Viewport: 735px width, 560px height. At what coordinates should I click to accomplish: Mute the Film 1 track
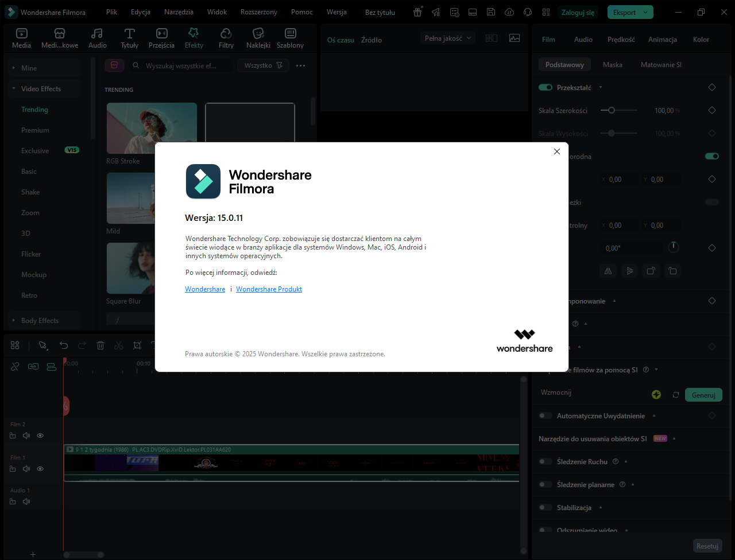26,469
